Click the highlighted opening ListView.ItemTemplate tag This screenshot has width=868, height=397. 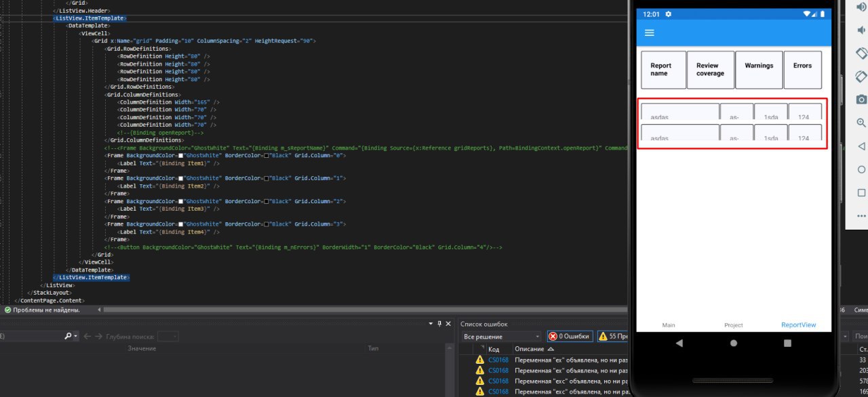[90, 18]
